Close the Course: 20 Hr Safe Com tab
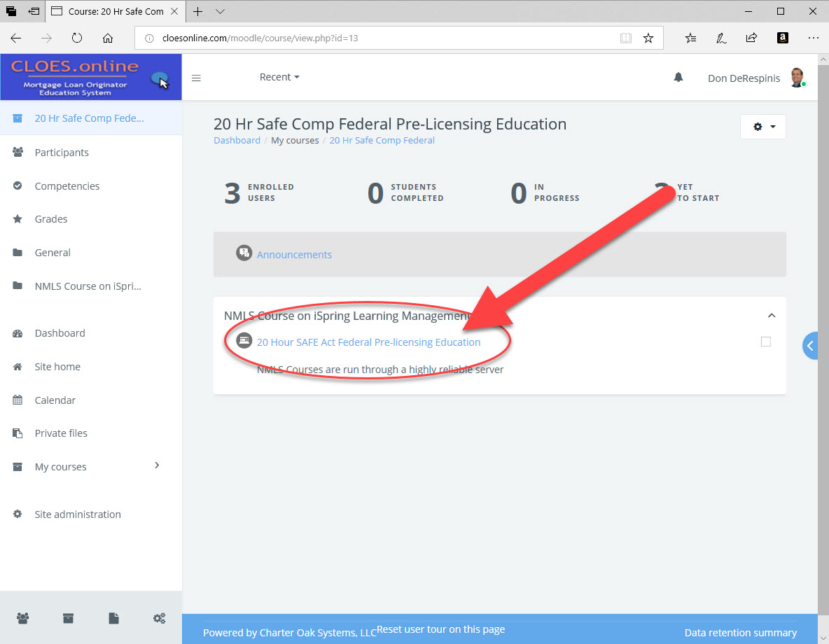 tap(174, 11)
